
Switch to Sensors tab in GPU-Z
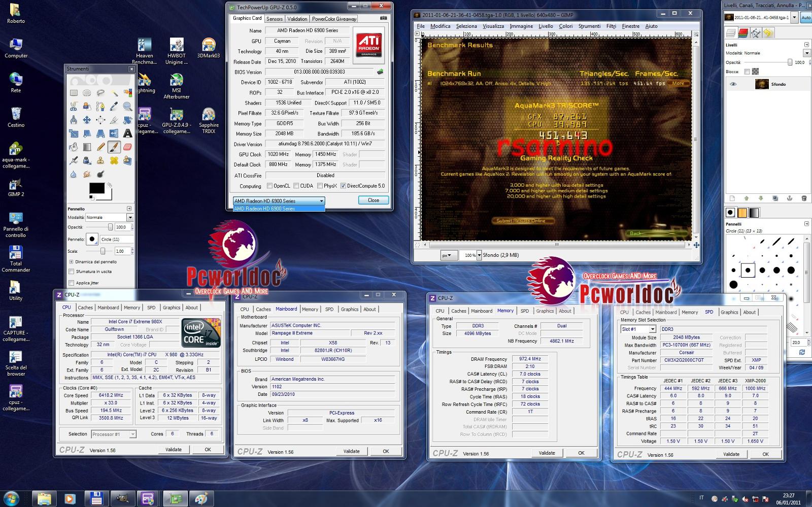click(x=275, y=19)
